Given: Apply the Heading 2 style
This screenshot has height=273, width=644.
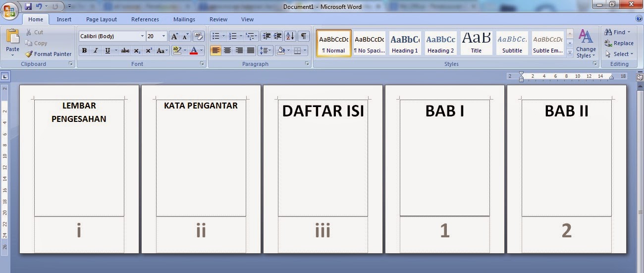Looking at the screenshot, I should (440, 43).
